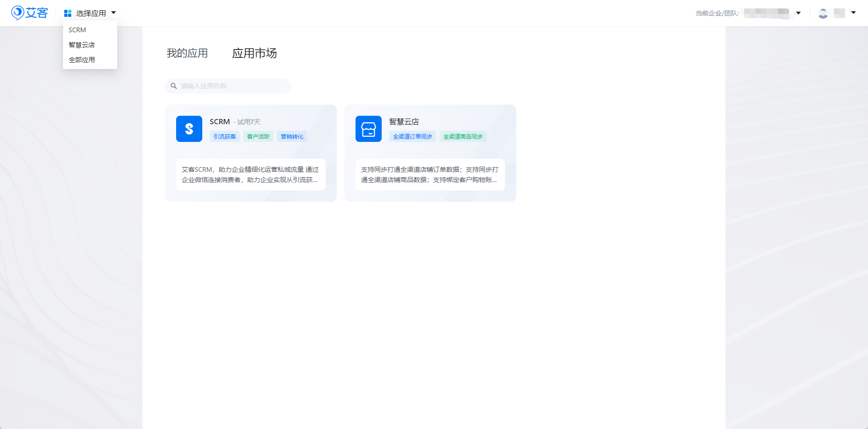Open the 智慧云店 description card

point(430,175)
